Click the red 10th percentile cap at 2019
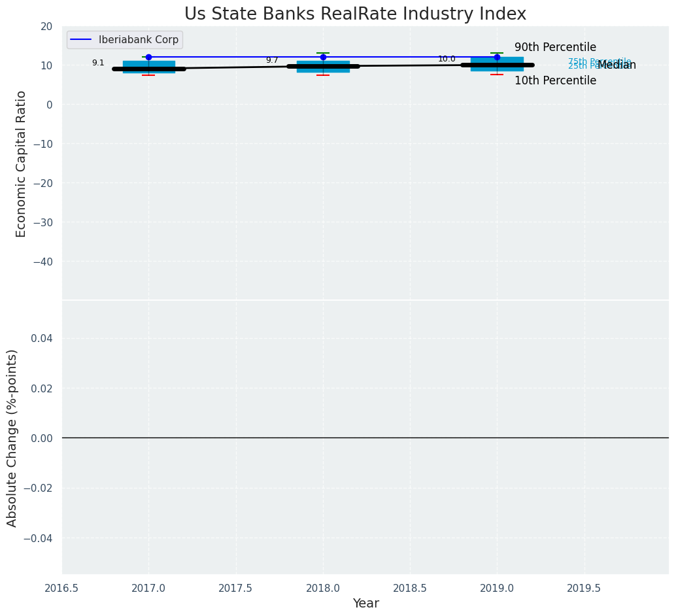The height and width of the screenshot is (616, 676). [497, 75]
